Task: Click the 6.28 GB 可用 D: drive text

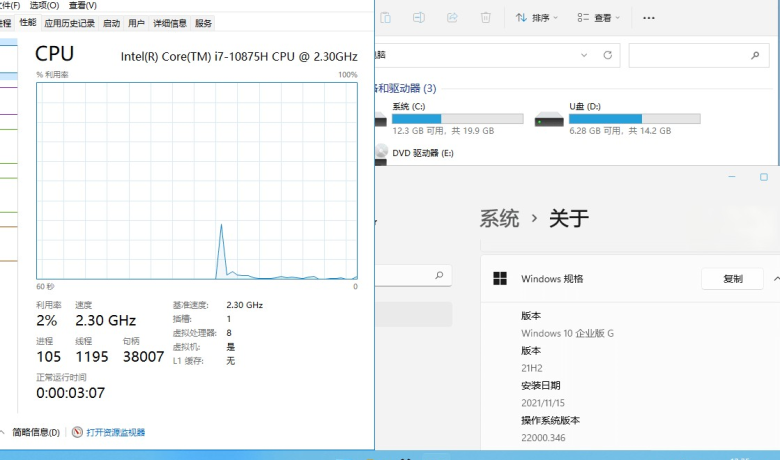Action: coord(620,131)
